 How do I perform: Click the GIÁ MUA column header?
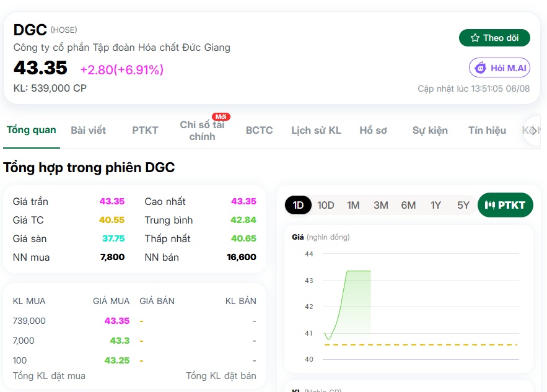pos(112,301)
